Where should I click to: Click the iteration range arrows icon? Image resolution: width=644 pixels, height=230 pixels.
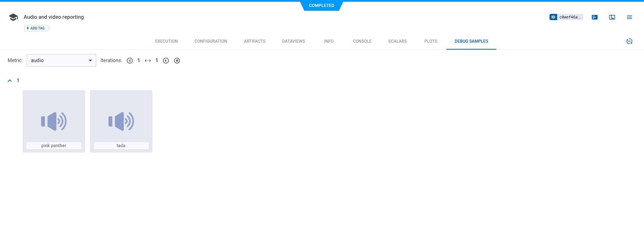coord(148,61)
